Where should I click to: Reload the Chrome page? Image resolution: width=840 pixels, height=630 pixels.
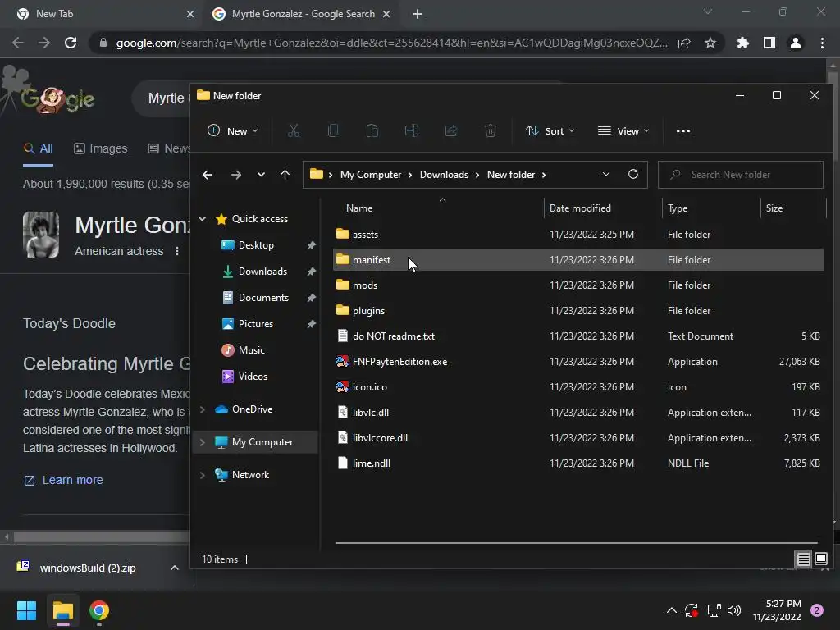tap(71, 43)
